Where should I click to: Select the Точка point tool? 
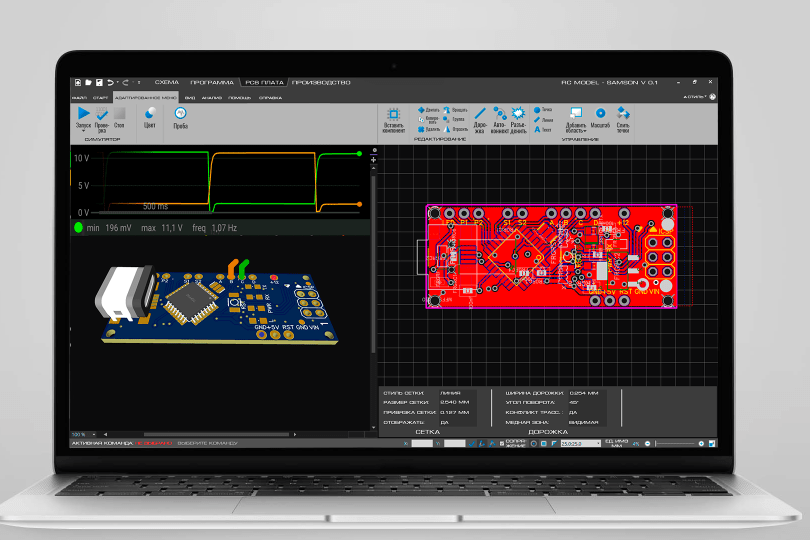(543, 110)
